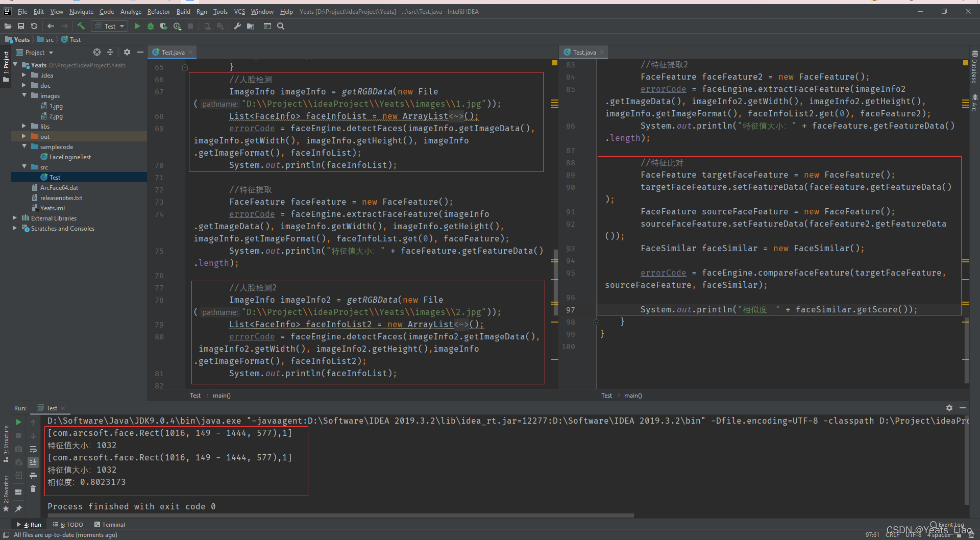Click the errorCode link on line 95
This screenshot has width=980, height=540.
663,273
